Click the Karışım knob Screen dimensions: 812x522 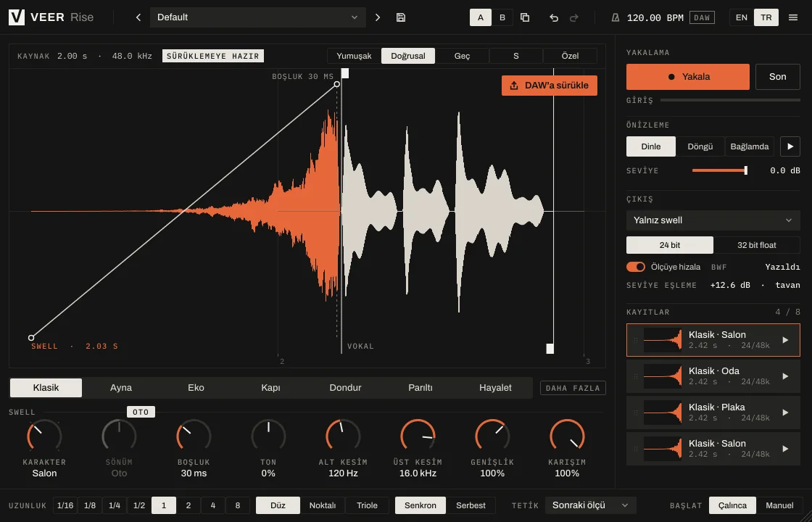click(x=567, y=436)
